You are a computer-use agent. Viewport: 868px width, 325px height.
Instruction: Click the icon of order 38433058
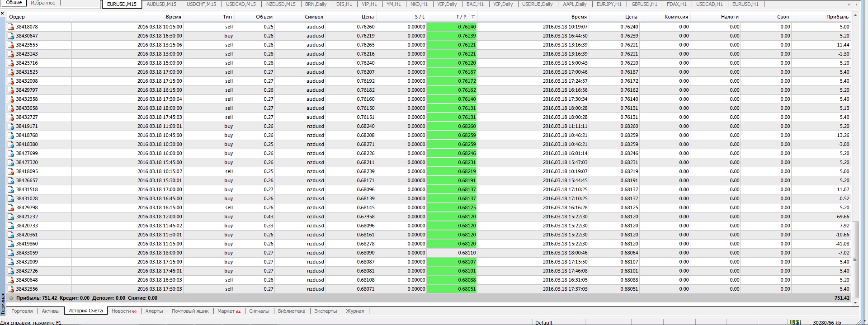pos(11,108)
